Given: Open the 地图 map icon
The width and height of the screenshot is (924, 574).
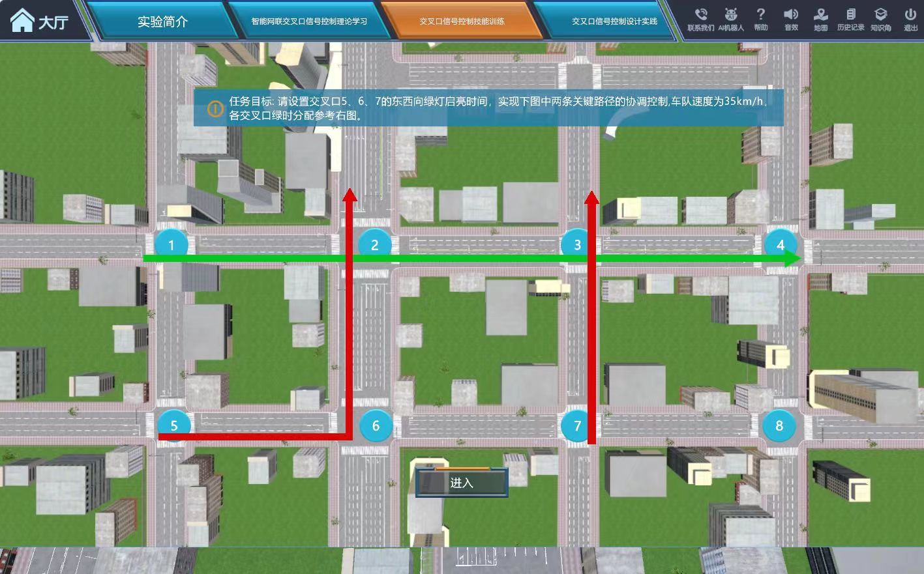Looking at the screenshot, I should [820, 15].
